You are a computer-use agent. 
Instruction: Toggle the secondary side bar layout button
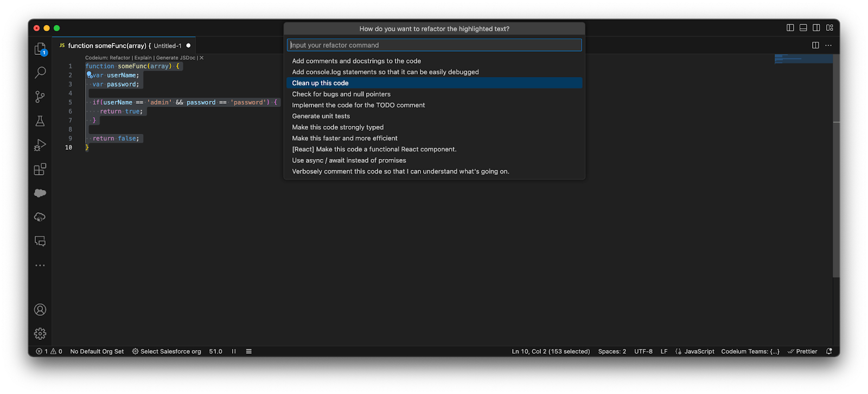(x=816, y=28)
